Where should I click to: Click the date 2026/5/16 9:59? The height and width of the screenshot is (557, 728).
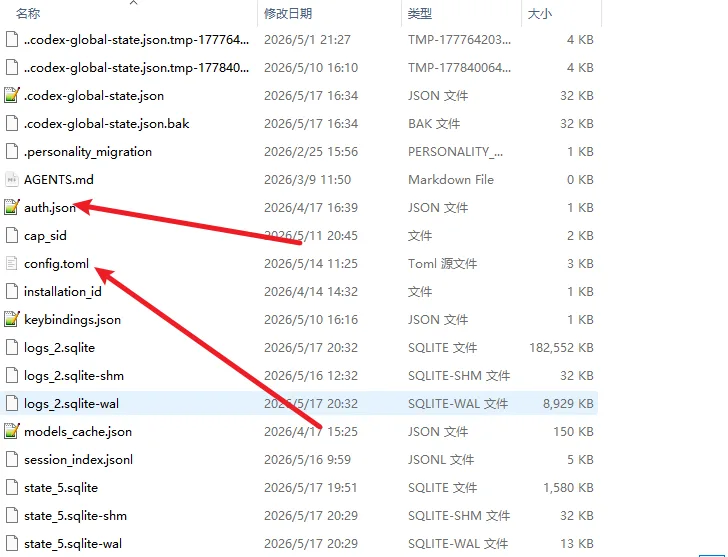pos(307,460)
